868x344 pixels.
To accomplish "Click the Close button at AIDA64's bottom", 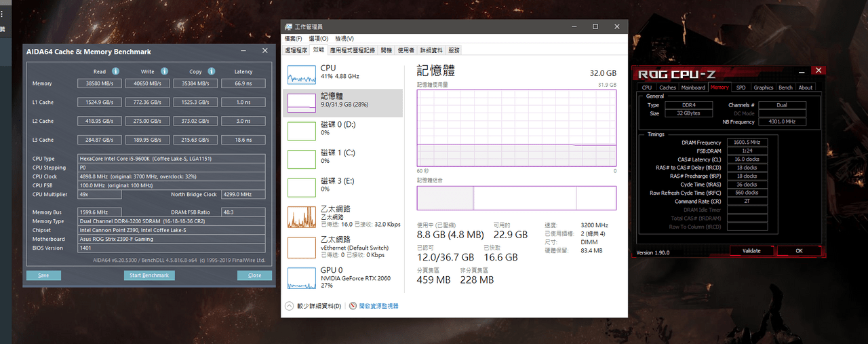I will (x=254, y=275).
